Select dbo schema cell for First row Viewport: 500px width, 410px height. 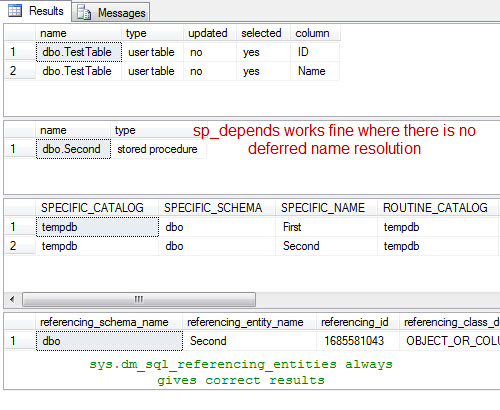pyautogui.click(x=217, y=227)
